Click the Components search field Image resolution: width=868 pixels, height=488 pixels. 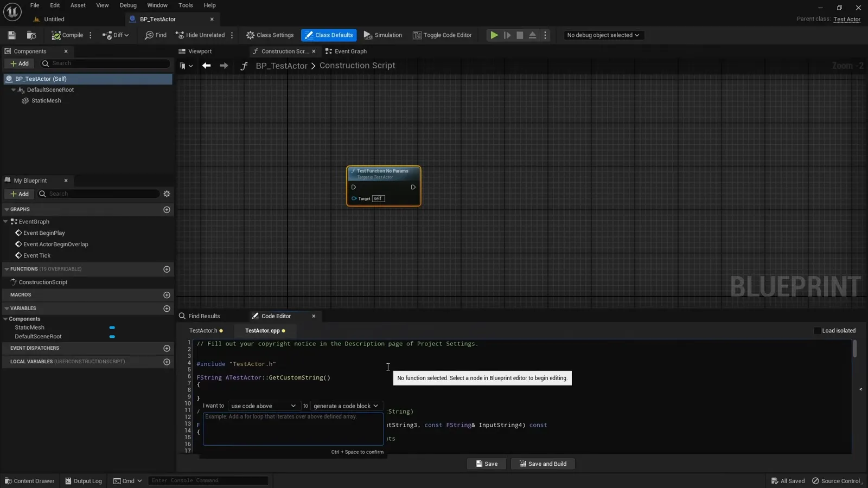(106, 63)
